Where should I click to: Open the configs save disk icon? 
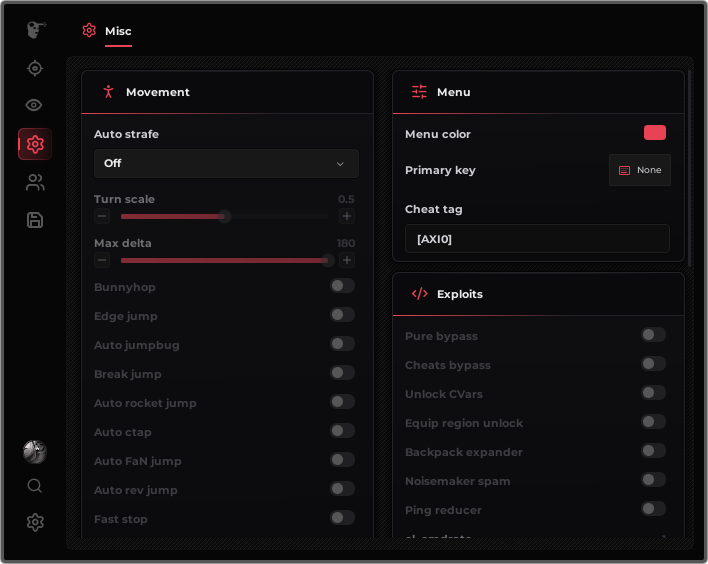pyautogui.click(x=35, y=220)
